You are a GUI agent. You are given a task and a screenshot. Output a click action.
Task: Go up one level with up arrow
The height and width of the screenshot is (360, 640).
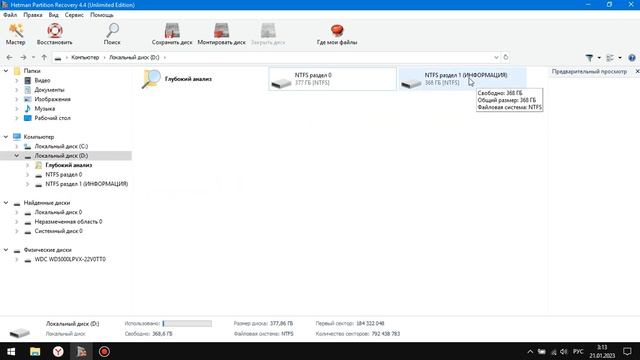click(44, 58)
